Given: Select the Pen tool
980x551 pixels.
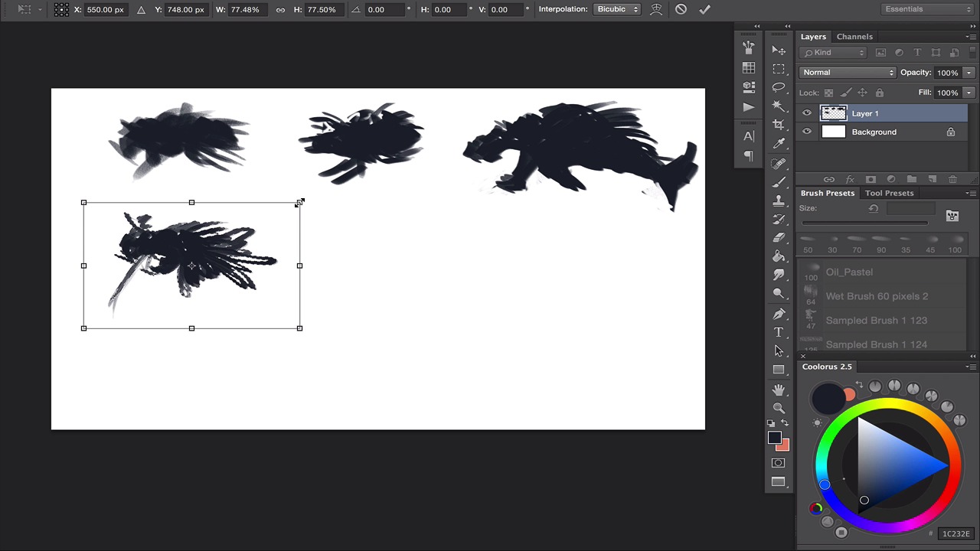Looking at the screenshot, I should (779, 314).
